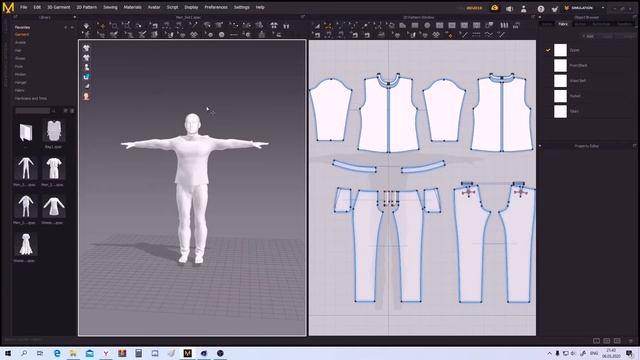Screen dimensions: 640x360
Task: Click the three vertical bars icon in 2D toolbar
Action: (504, 25)
